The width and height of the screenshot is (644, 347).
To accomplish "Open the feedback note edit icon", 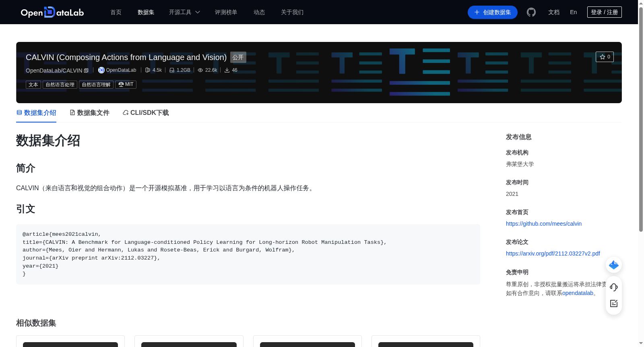I will tap(614, 303).
